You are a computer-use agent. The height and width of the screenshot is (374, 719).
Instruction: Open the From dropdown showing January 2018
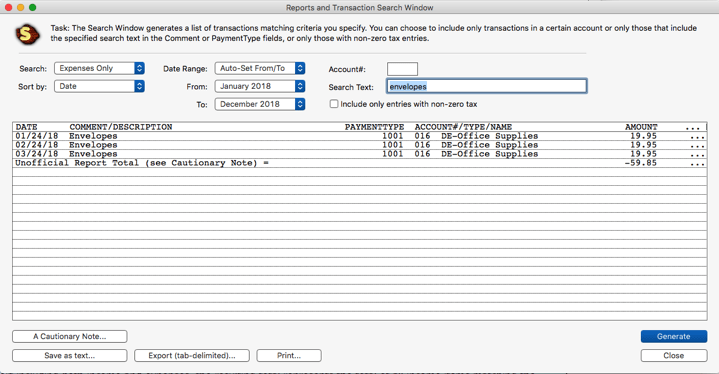coord(260,86)
